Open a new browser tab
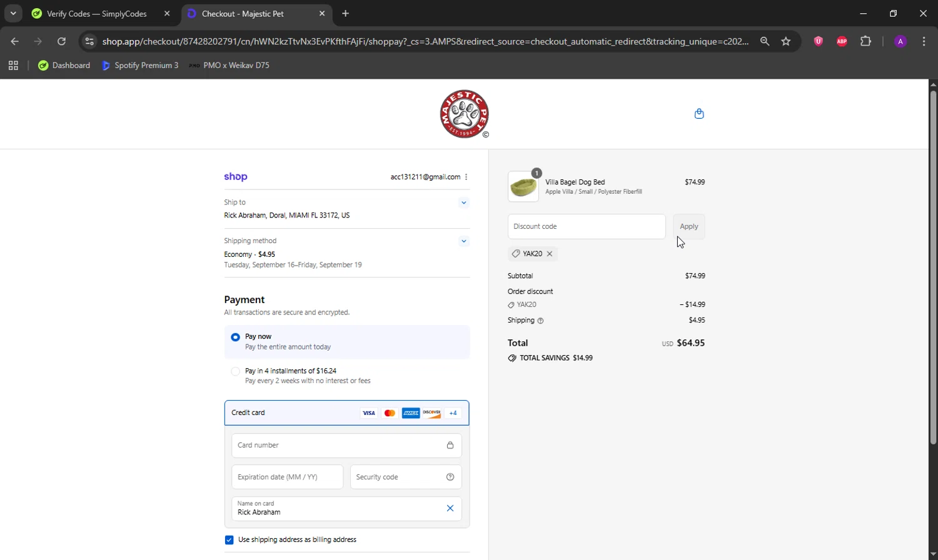 pos(346,13)
